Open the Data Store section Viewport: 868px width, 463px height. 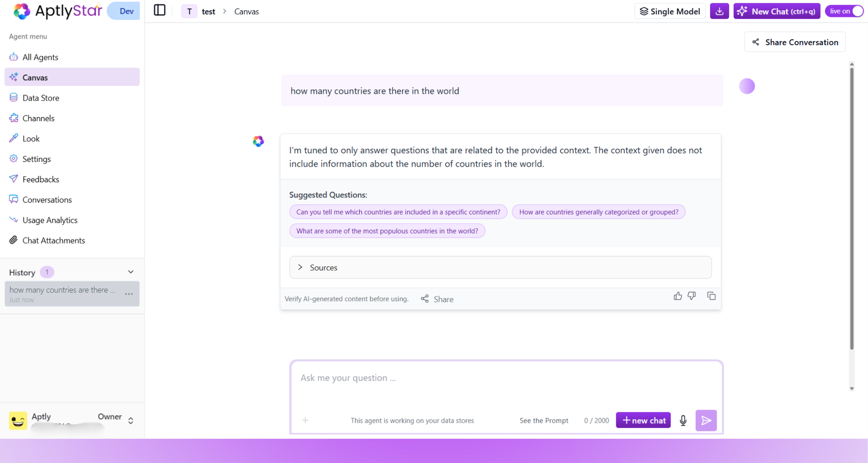41,98
